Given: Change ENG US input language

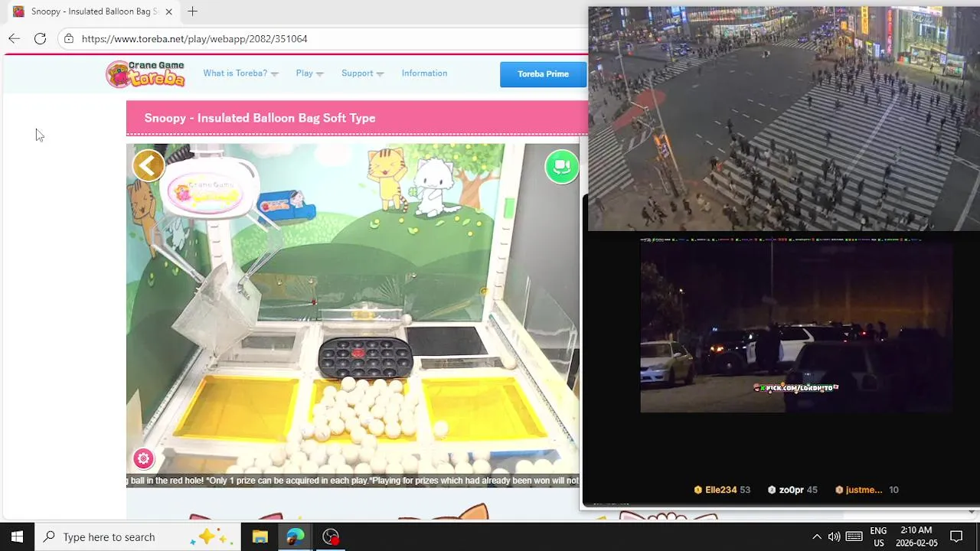Looking at the screenshot, I should click(878, 536).
